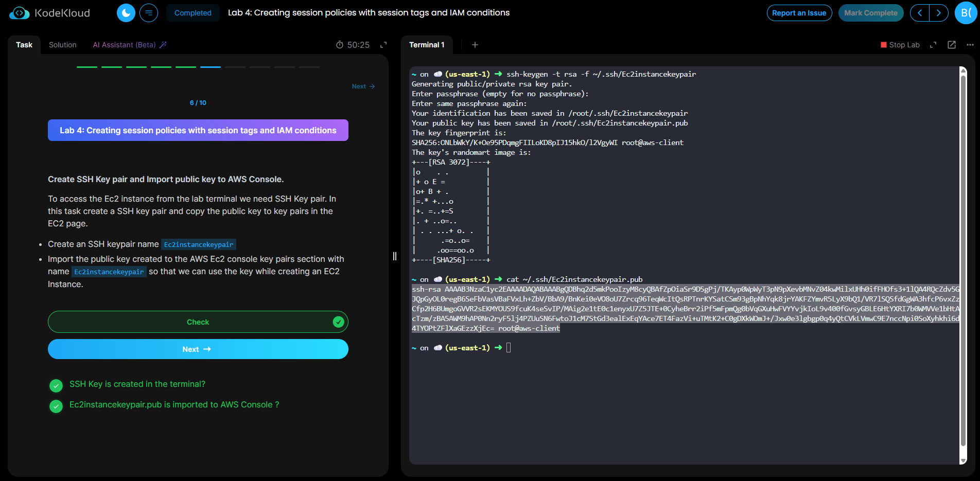Click checkmark beside SSH Key created
The width and height of the screenshot is (980, 481).
point(56,385)
